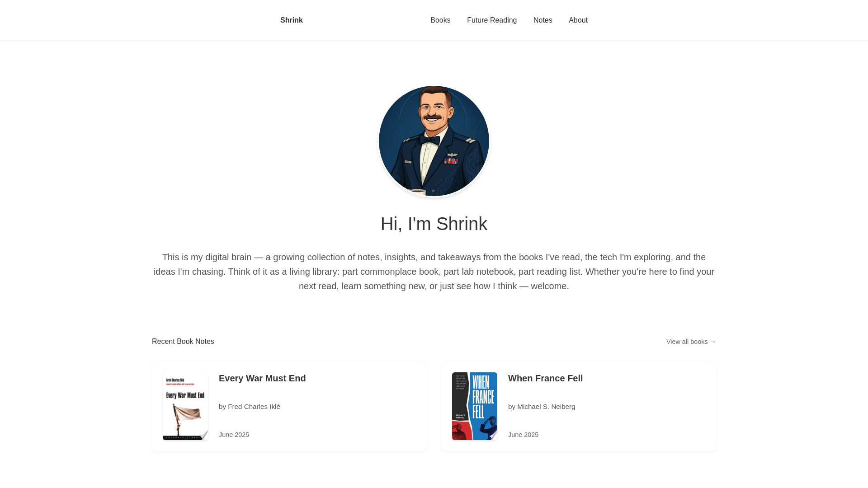Go to Future Reading page
This screenshot has width=868, height=488.
pyautogui.click(x=492, y=20)
